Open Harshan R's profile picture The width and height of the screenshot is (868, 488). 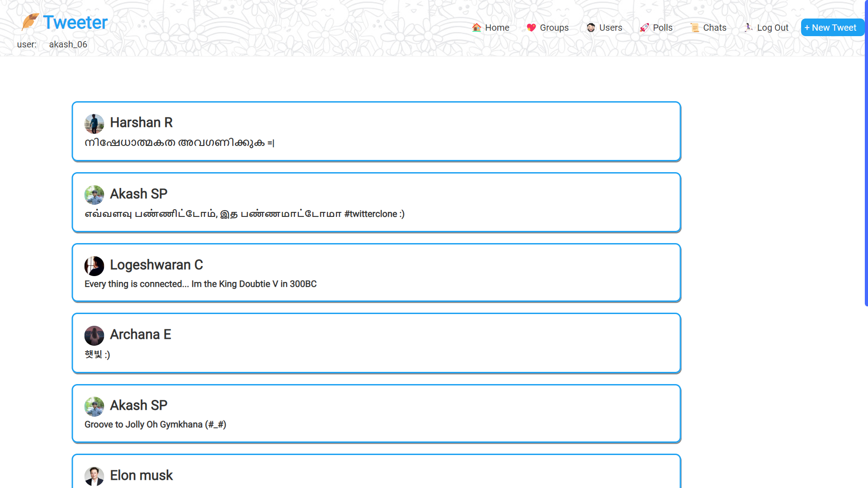(x=94, y=123)
